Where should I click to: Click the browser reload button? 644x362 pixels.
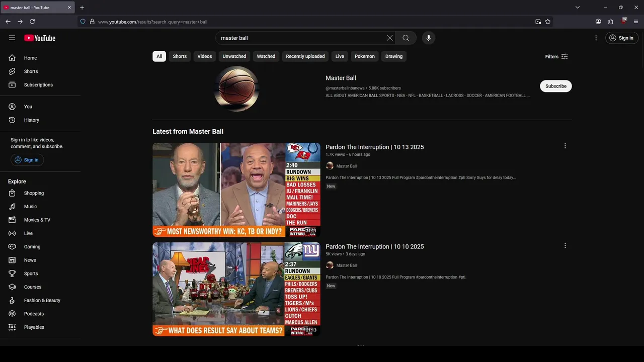point(32,22)
